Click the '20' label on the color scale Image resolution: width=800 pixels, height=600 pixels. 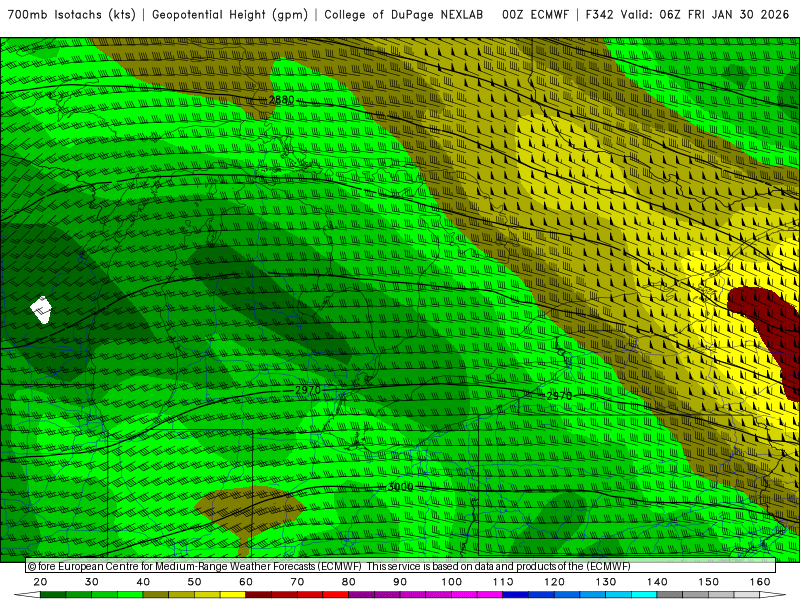(x=40, y=582)
